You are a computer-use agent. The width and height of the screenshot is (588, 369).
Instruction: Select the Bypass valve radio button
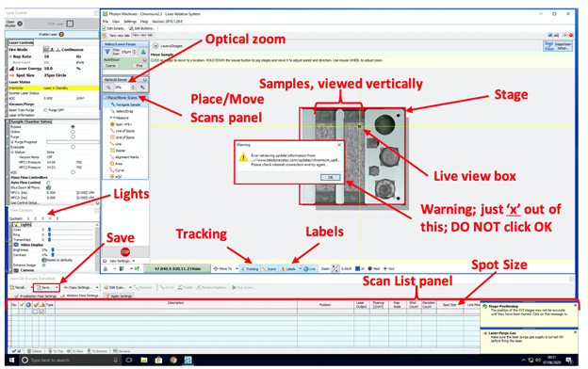click(73, 127)
